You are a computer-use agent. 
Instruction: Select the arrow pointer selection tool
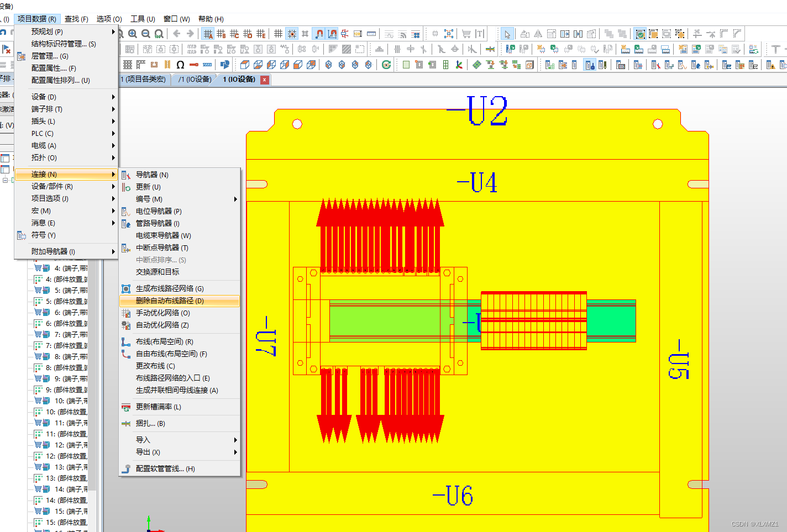(507, 34)
